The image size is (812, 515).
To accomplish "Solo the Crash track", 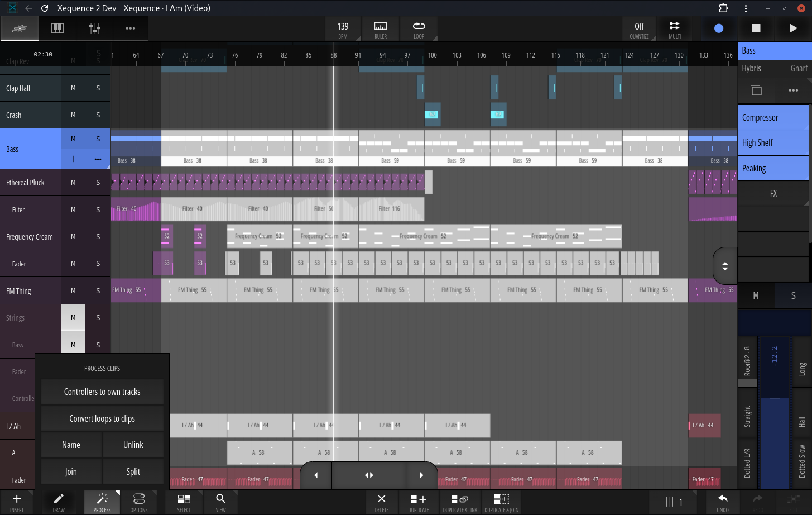I will 98,115.
